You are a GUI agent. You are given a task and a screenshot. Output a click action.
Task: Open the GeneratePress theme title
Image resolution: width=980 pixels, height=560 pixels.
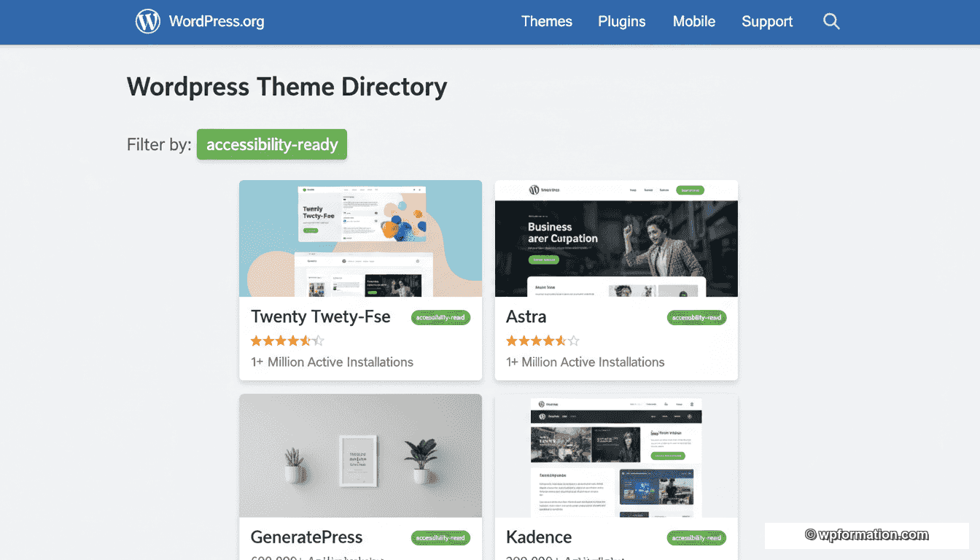click(306, 537)
